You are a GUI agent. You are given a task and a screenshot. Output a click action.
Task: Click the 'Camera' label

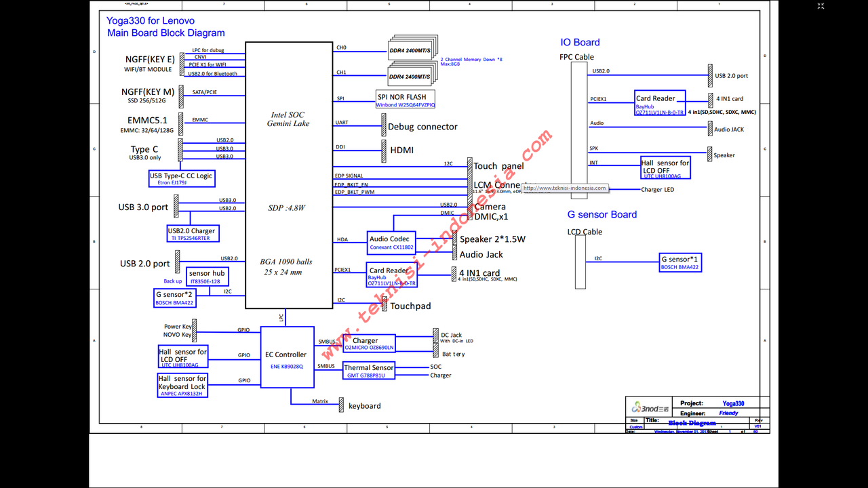click(490, 207)
